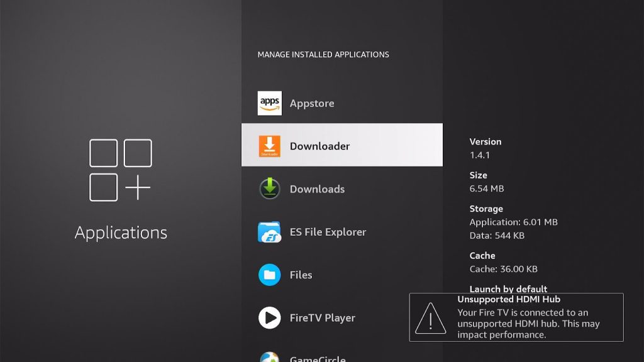Click the Launch by default label
The width and height of the screenshot is (644, 362).
508,289
